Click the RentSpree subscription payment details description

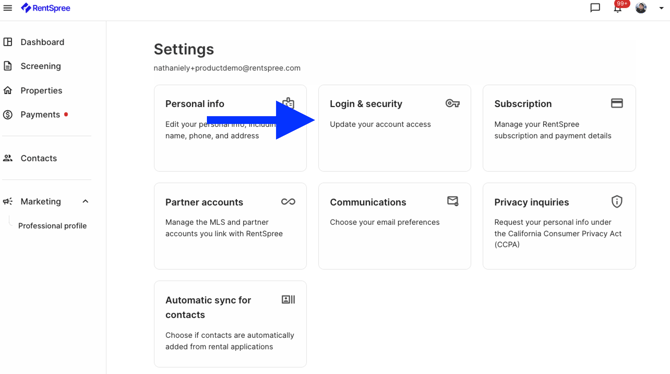point(552,130)
